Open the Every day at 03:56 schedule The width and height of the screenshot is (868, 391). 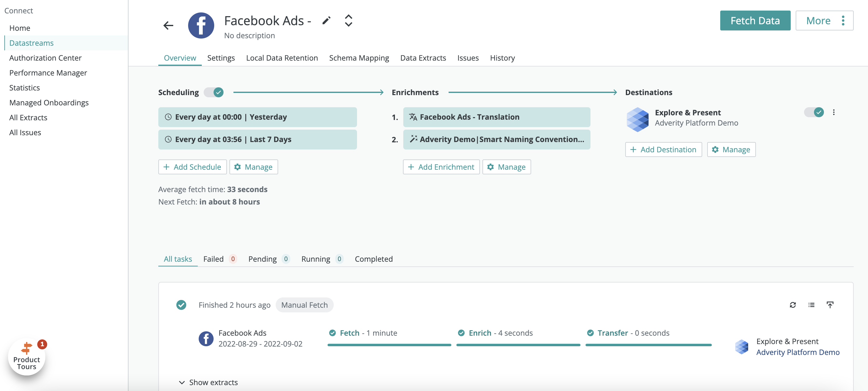[257, 139]
